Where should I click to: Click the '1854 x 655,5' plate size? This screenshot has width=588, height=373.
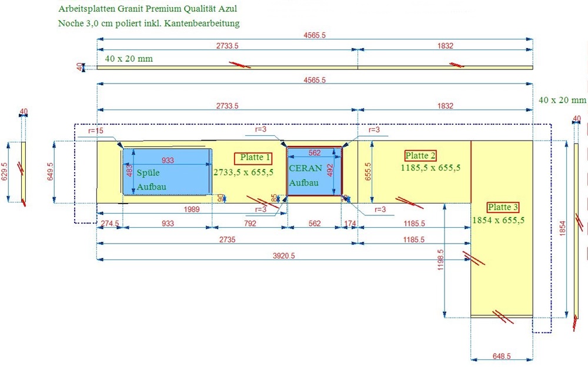pos(499,220)
